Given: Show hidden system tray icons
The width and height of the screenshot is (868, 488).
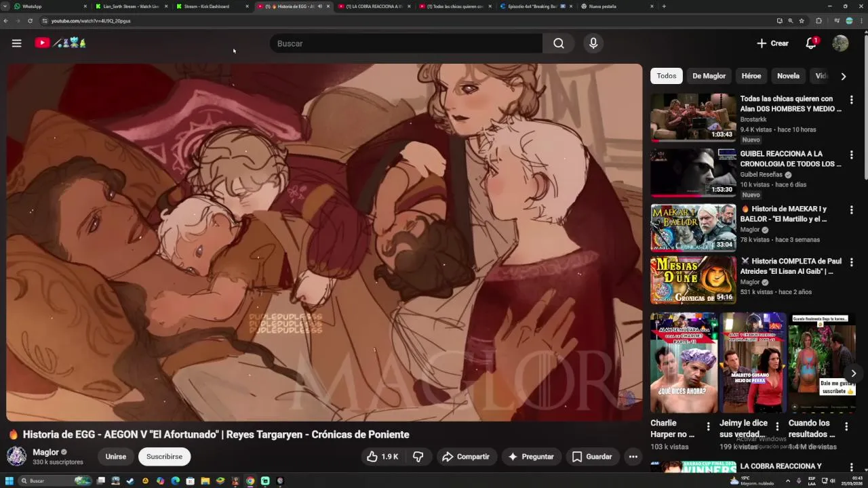Looking at the screenshot, I should pyautogui.click(x=788, y=481).
